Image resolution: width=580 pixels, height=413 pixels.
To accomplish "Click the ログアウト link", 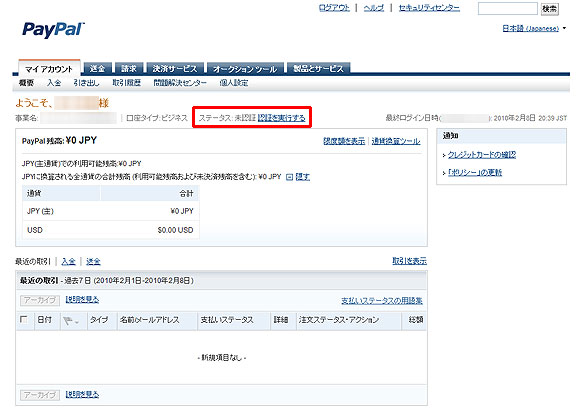I will pyautogui.click(x=334, y=8).
